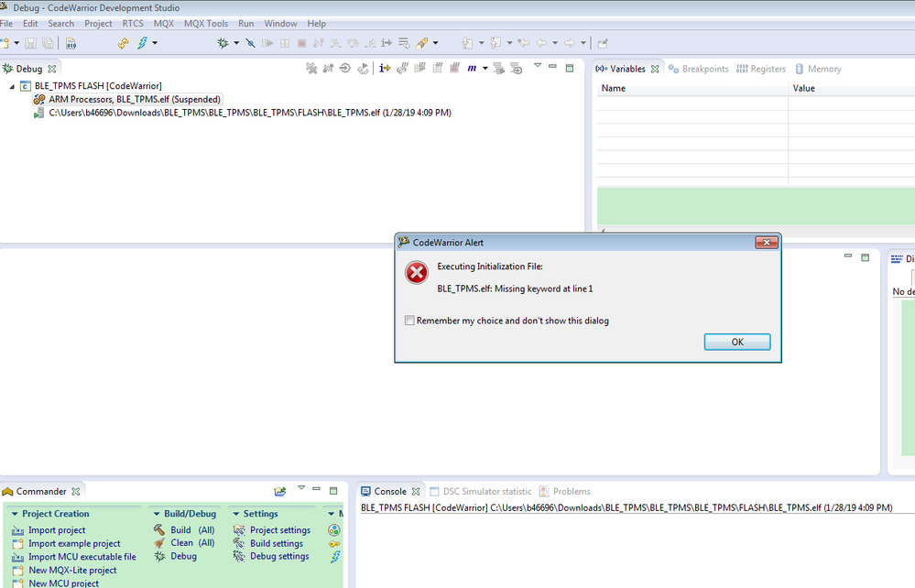The width and height of the screenshot is (915, 588).
Task: Click the Value column header in Variables
Action: pyautogui.click(x=852, y=88)
